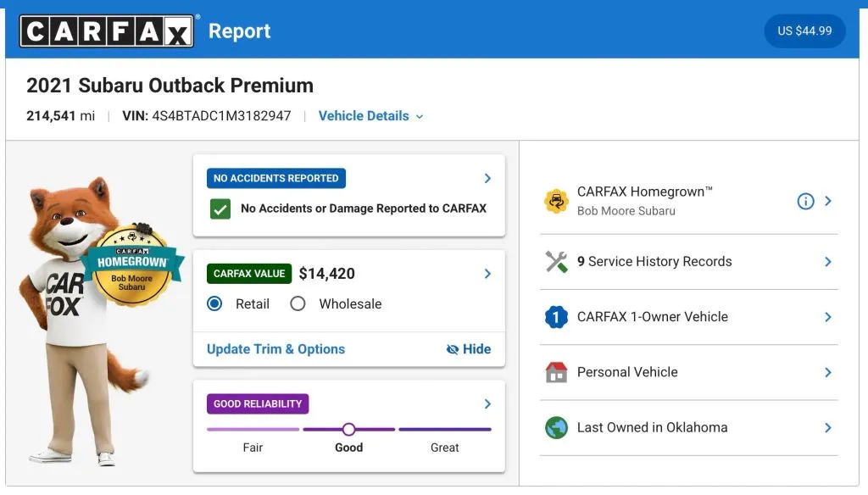Select the Wholesale value radio button
Screen dimensions: 868x495
298,304
